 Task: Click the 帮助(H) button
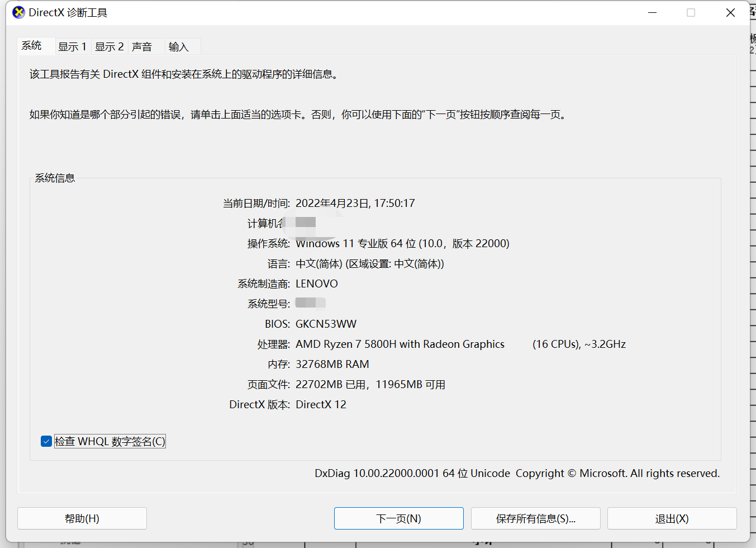pyautogui.click(x=82, y=518)
